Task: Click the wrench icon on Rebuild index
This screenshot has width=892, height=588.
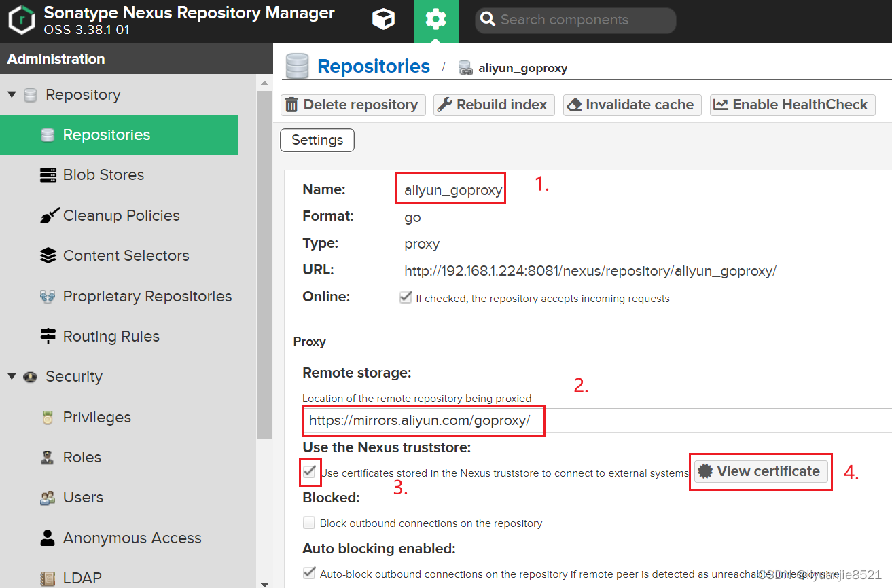Action: pyautogui.click(x=444, y=105)
